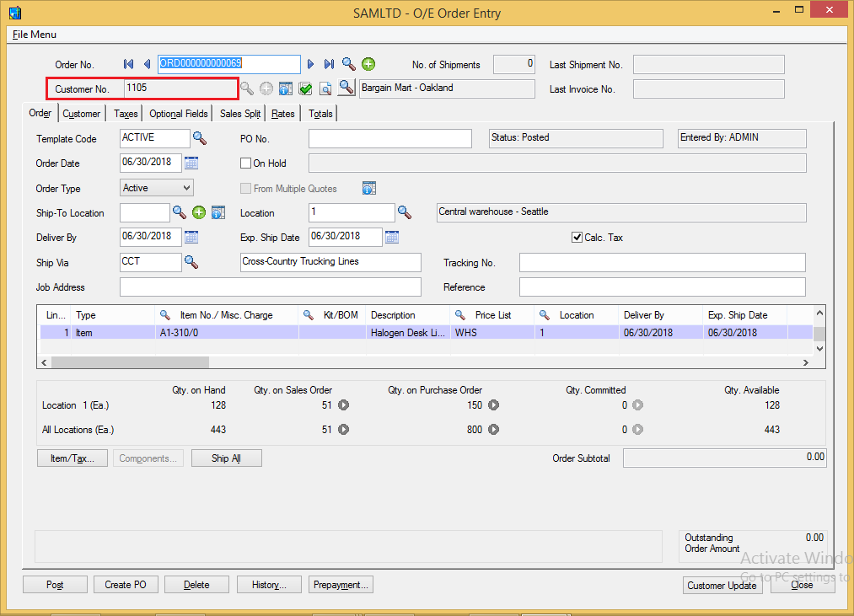854x616 pixels.
Task: Drill down Qty. on Purchase Order for All Locations
Action: pyautogui.click(x=493, y=430)
